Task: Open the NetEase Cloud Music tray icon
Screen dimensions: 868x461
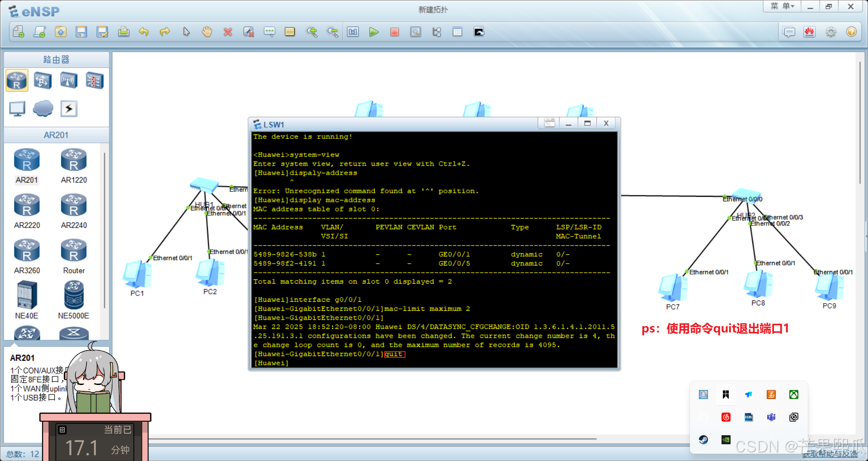Action: 726,417
